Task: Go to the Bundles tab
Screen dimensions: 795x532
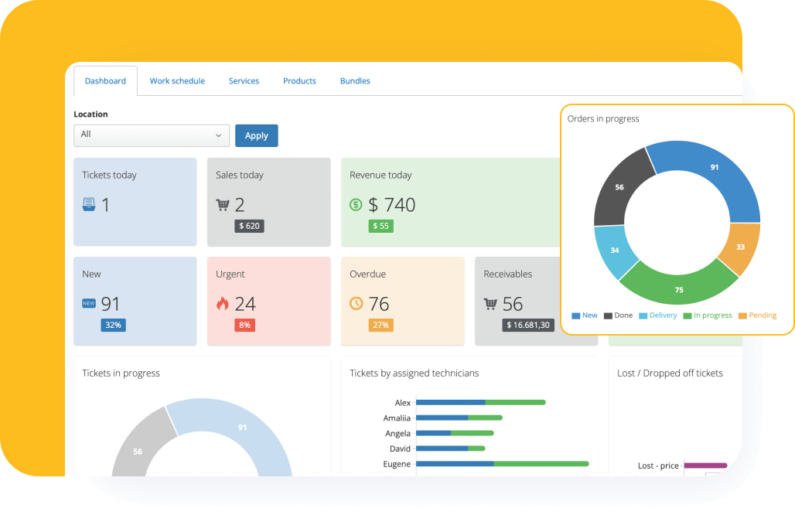Action: click(x=355, y=81)
